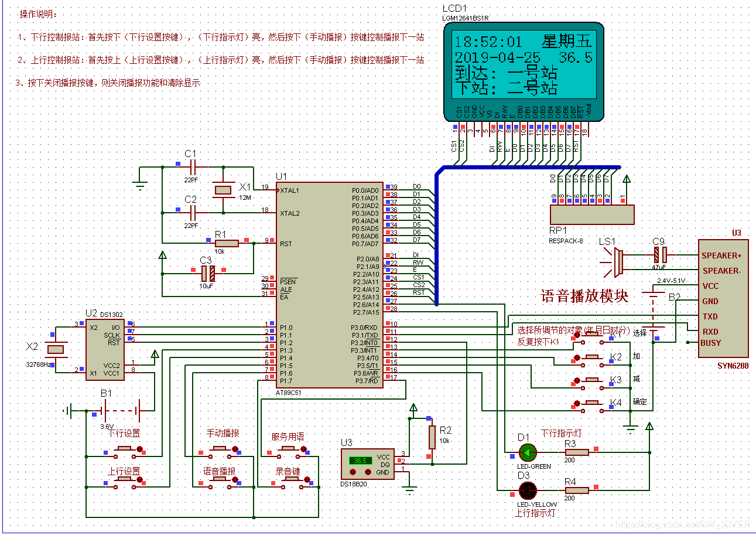Image resolution: width=756 pixels, height=535 pixels.
Task: Click instruction line 1 about 下行控制报站
Action: tap(220, 37)
